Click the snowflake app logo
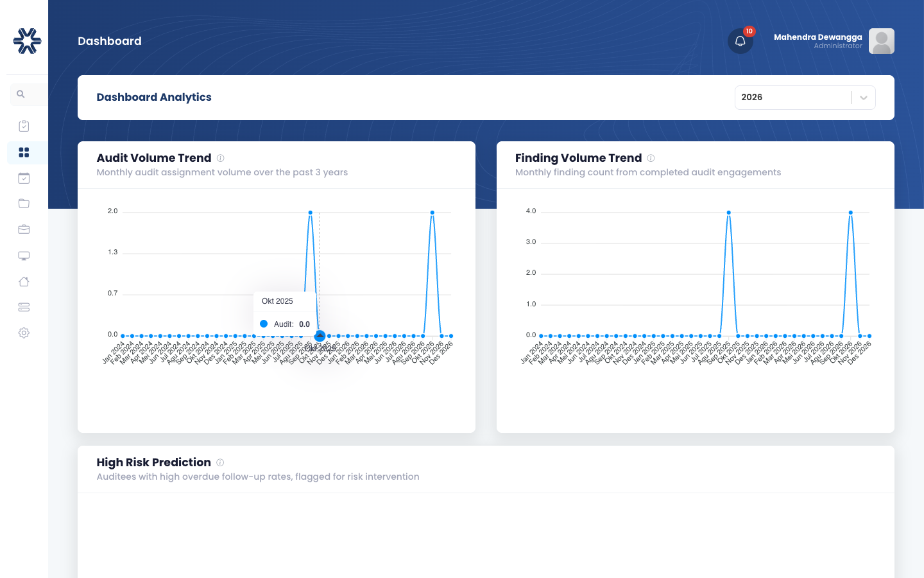The width and height of the screenshot is (924, 578). 27,41
